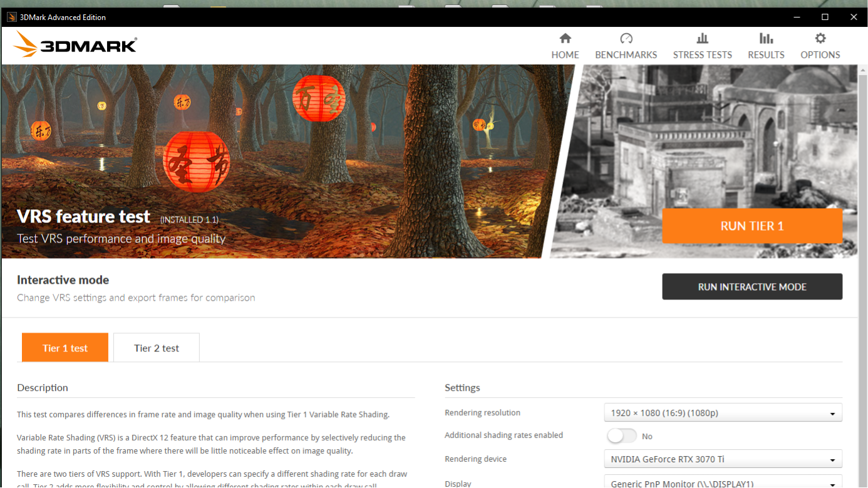Click the HOME label in navigation

(565, 55)
